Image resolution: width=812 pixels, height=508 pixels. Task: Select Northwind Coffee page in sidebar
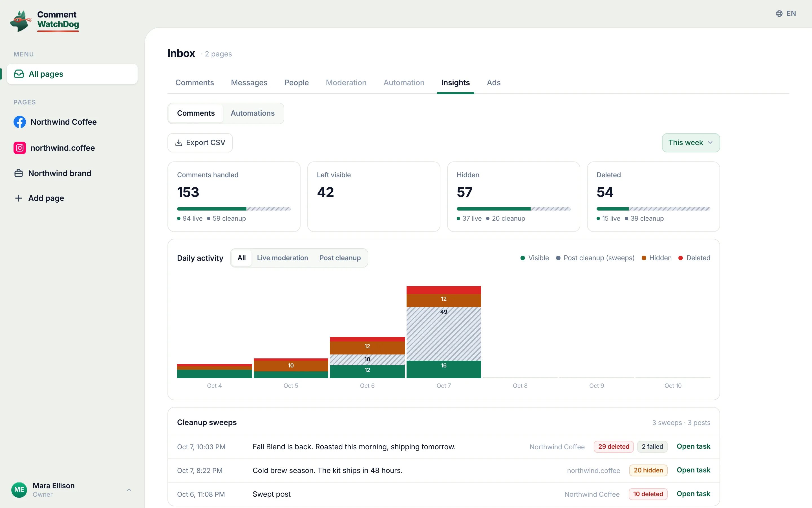coord(72,122)
